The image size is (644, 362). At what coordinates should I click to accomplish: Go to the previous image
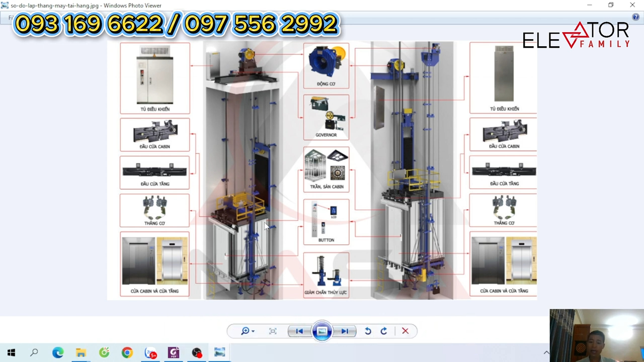point(299,331)
